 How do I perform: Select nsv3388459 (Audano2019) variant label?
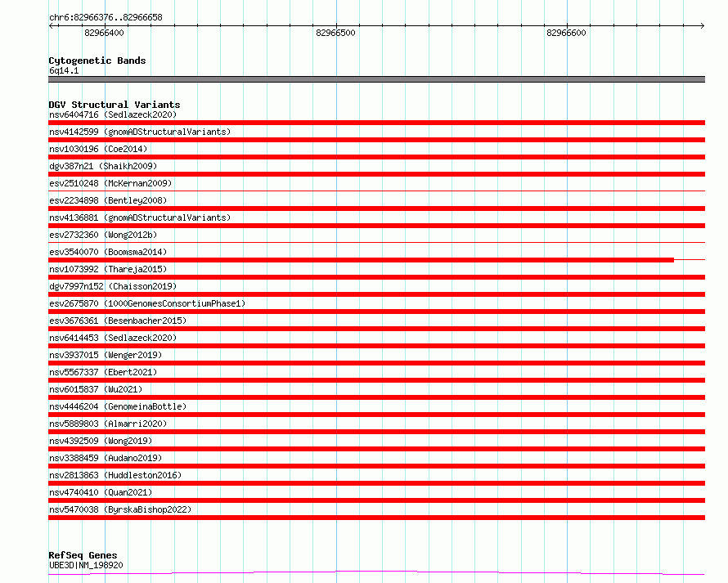pyautogui.click(x=106, y=458)
